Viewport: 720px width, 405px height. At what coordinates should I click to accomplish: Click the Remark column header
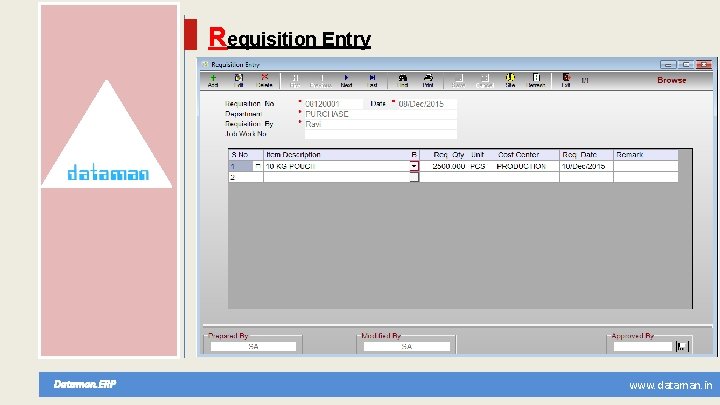(646, 155)
